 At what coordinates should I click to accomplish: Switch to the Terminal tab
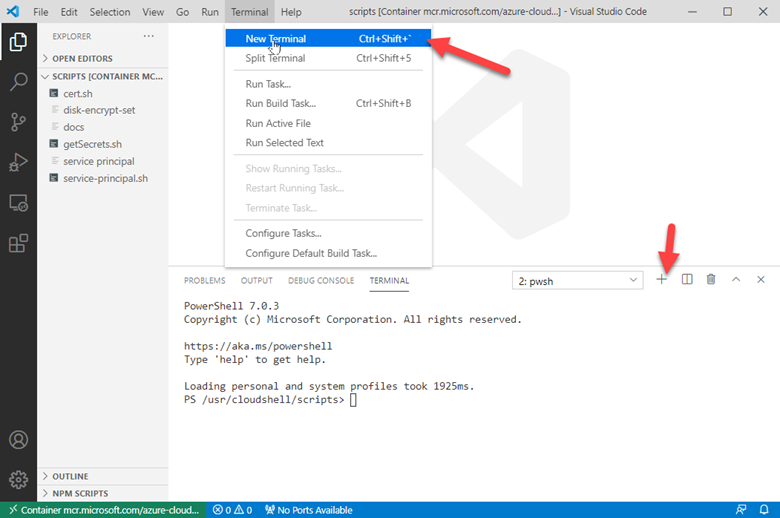coord(389,281)
